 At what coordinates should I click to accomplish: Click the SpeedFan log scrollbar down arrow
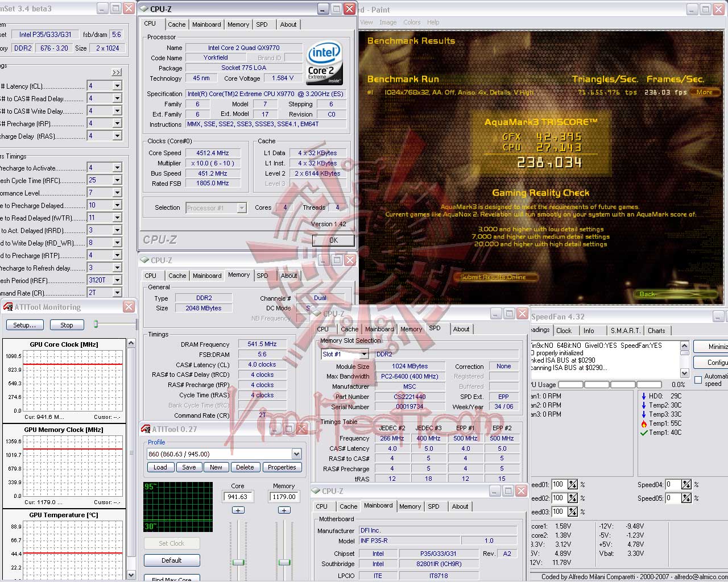685,373
